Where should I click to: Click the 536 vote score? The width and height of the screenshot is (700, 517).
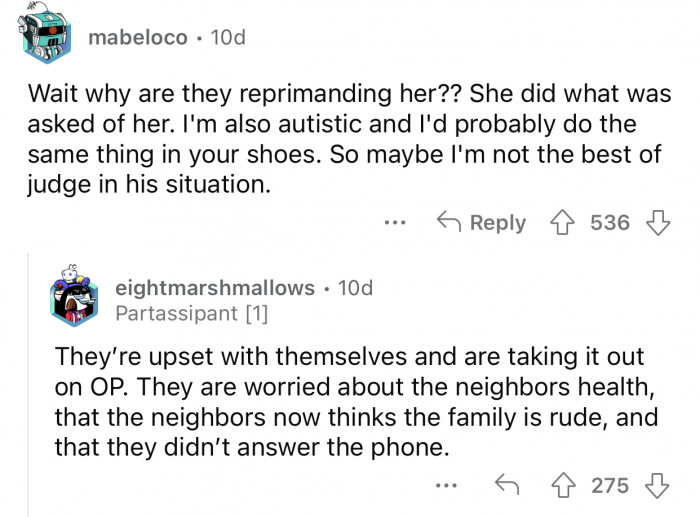coord(608,222)
